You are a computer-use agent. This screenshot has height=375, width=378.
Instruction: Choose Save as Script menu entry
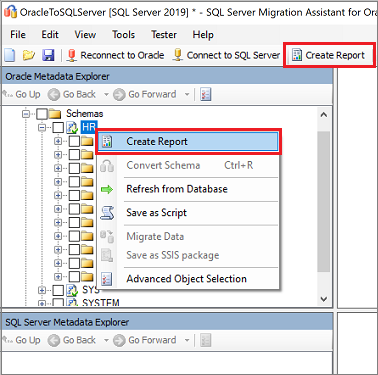(x=189, y=213)
